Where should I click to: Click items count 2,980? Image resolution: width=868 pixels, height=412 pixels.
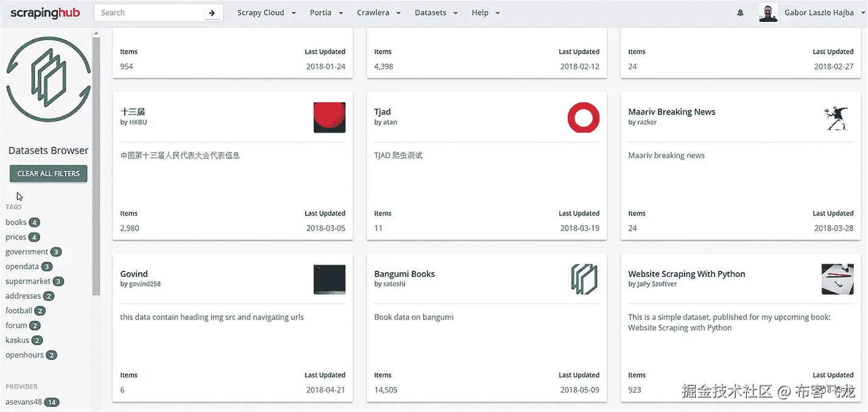130,228
